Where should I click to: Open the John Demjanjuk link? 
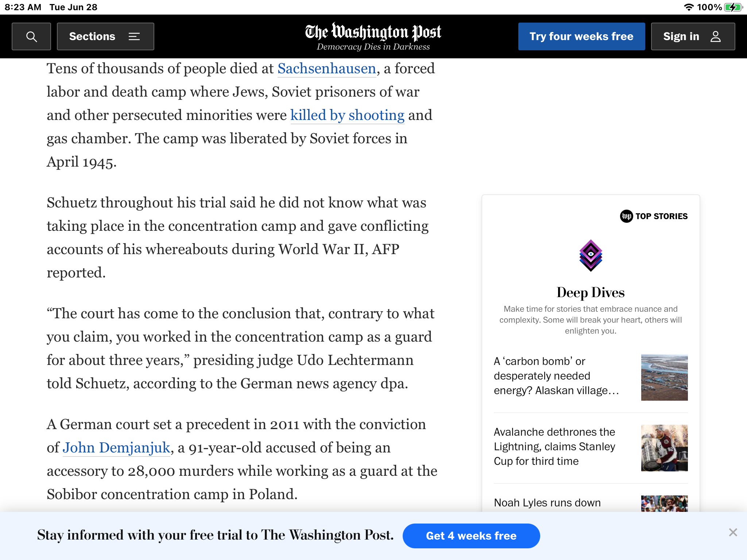(x=116, y=448)
